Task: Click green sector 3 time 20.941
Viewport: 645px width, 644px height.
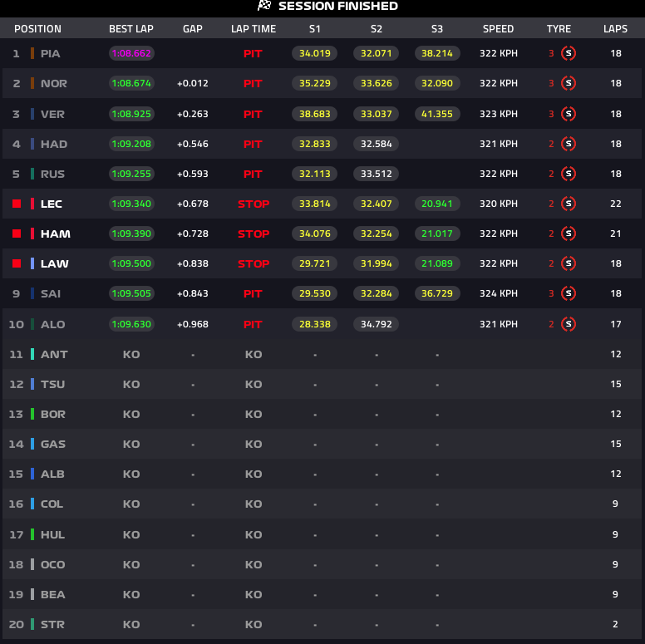Action: tap(437, 204)
